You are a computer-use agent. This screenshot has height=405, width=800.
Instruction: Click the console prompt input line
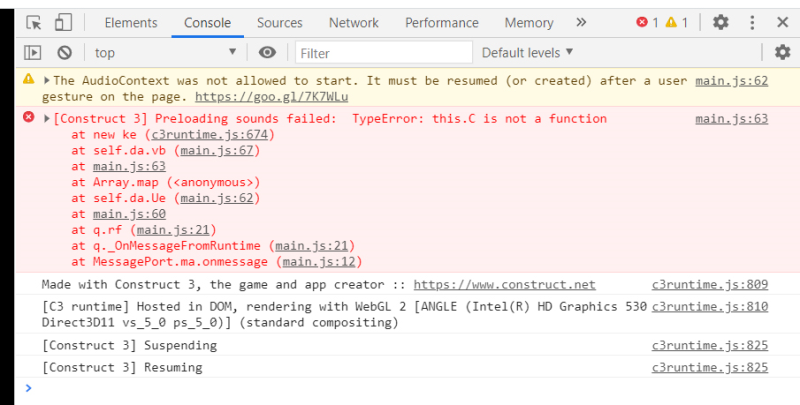(x=408, y=388)
